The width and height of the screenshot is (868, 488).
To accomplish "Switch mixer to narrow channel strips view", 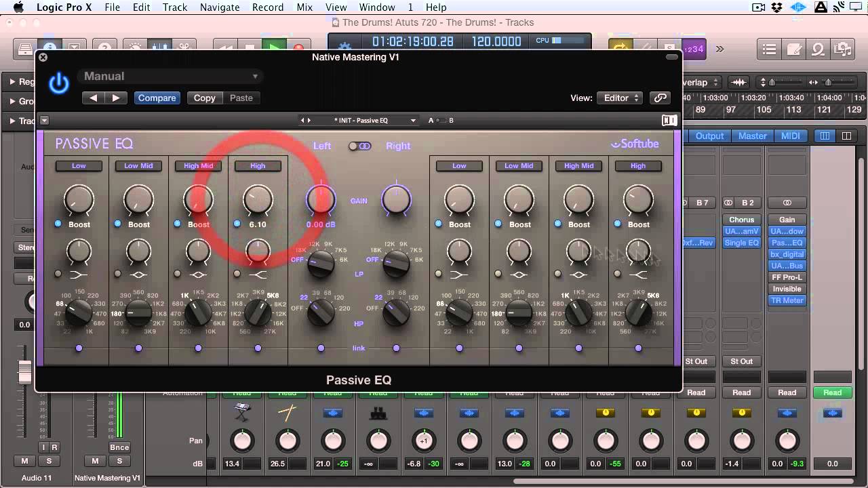I will click(825, 136).
